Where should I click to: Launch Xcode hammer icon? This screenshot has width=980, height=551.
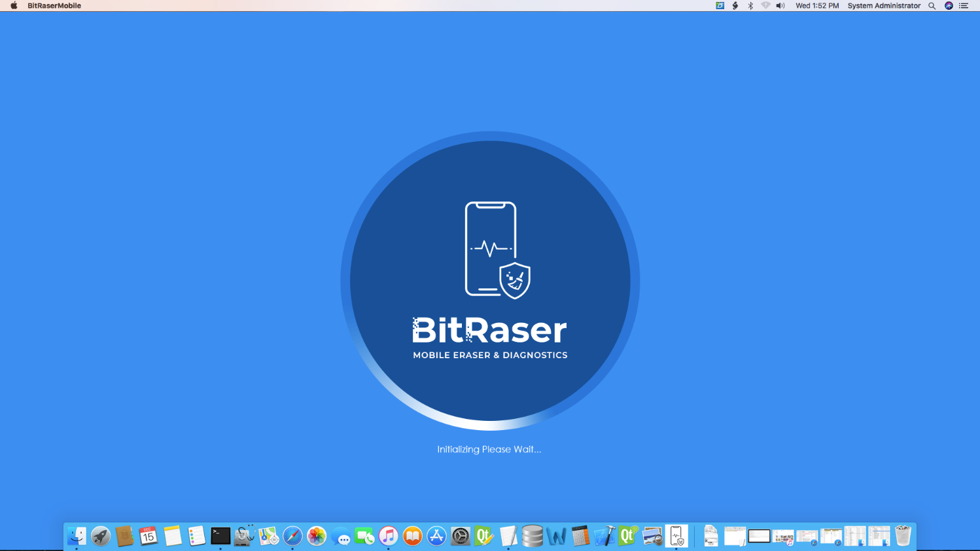click(604, 536)
